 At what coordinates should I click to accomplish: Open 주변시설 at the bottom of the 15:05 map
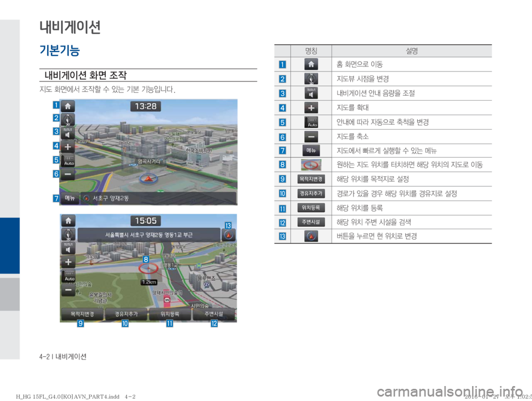214,314
